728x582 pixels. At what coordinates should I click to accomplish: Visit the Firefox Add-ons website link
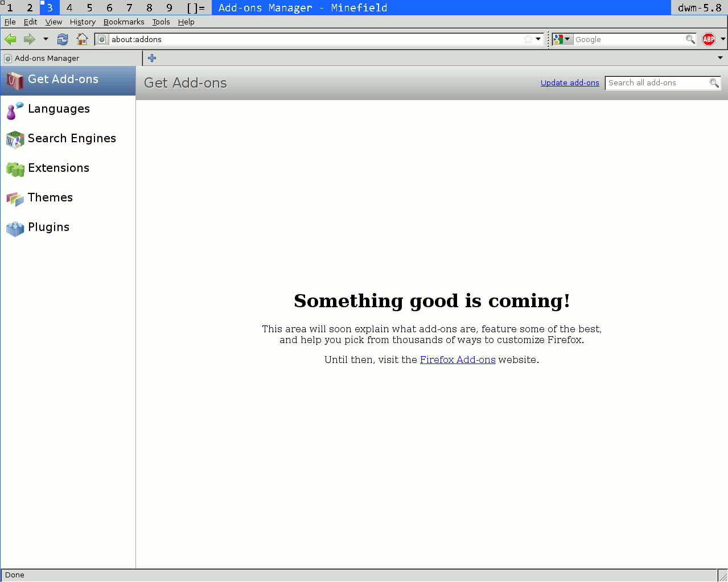click(458, 360)
